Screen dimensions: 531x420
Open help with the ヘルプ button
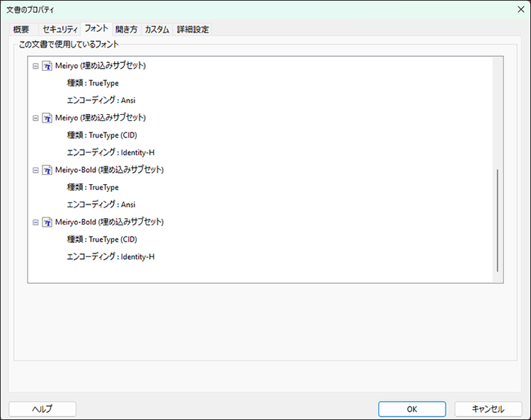tap(42, 409)
